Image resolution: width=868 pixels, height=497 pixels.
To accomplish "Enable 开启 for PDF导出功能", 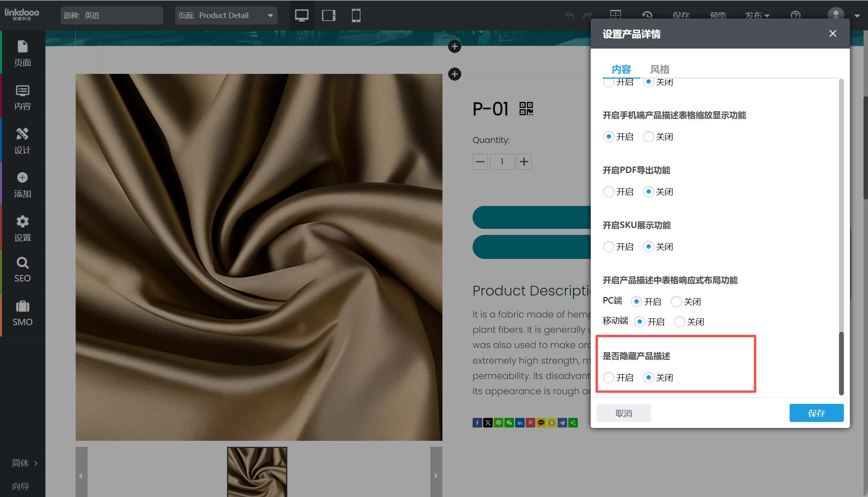I will pos(609,191).
